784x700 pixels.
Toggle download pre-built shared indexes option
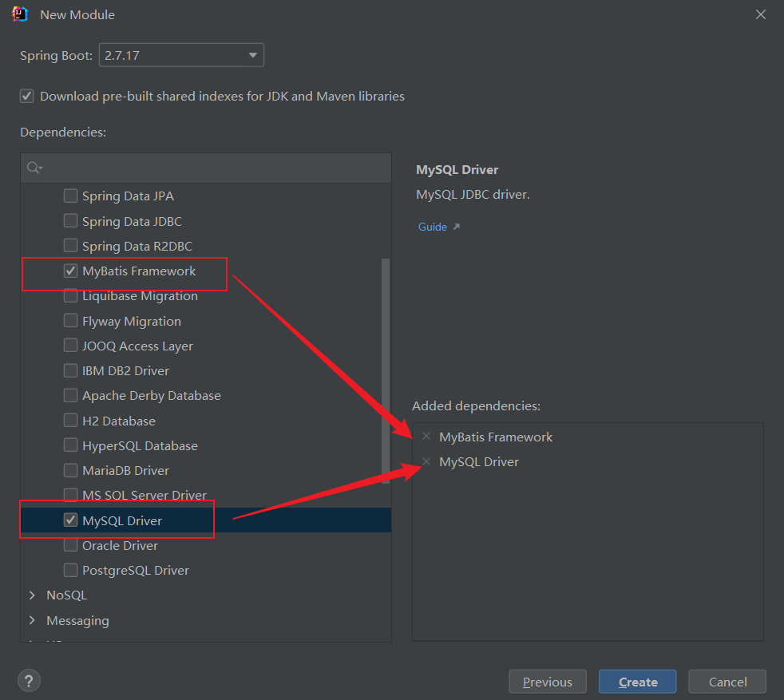click(x=27, y=96)
